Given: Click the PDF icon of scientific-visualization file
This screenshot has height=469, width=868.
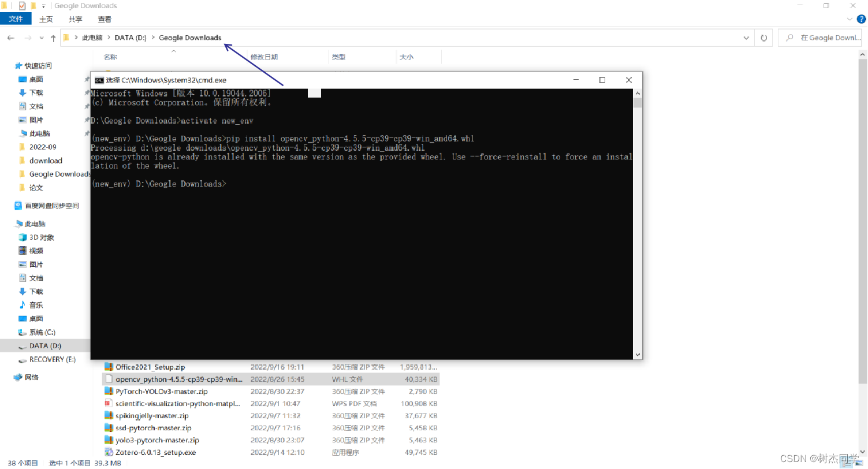Looking at the screenshot, I should (x=109, y=404).
